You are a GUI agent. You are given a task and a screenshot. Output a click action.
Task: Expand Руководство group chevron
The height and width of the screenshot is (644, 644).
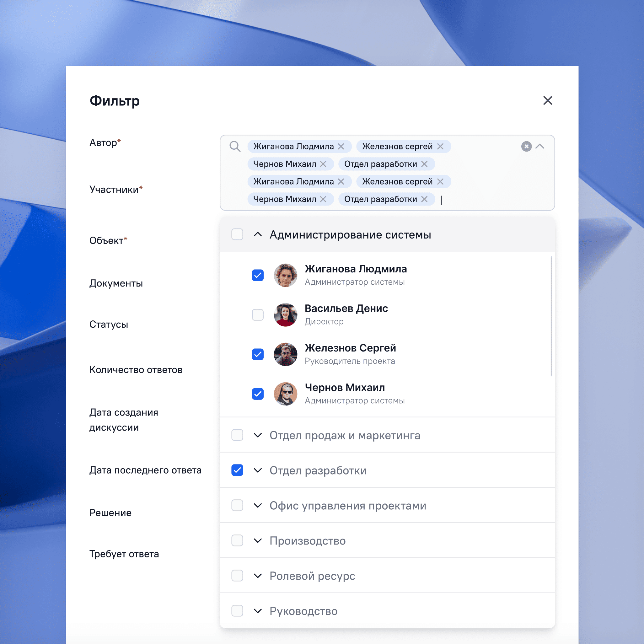[x=258, y=611]
